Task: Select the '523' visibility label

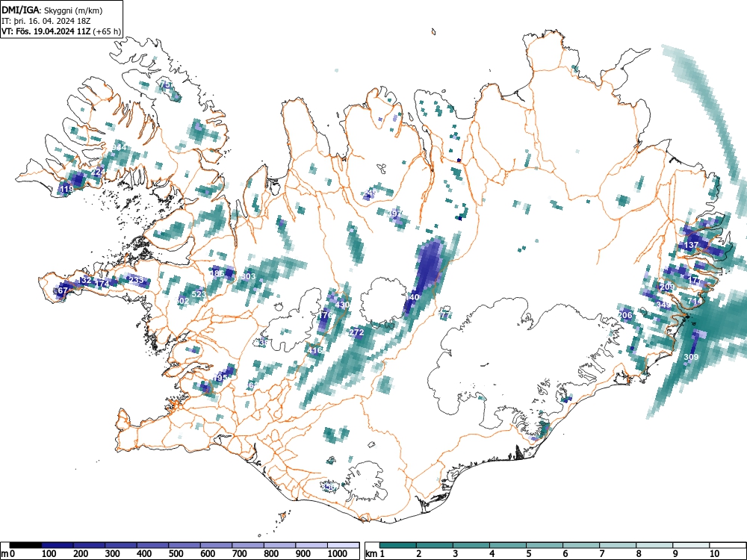Action: tap(199, 293)
